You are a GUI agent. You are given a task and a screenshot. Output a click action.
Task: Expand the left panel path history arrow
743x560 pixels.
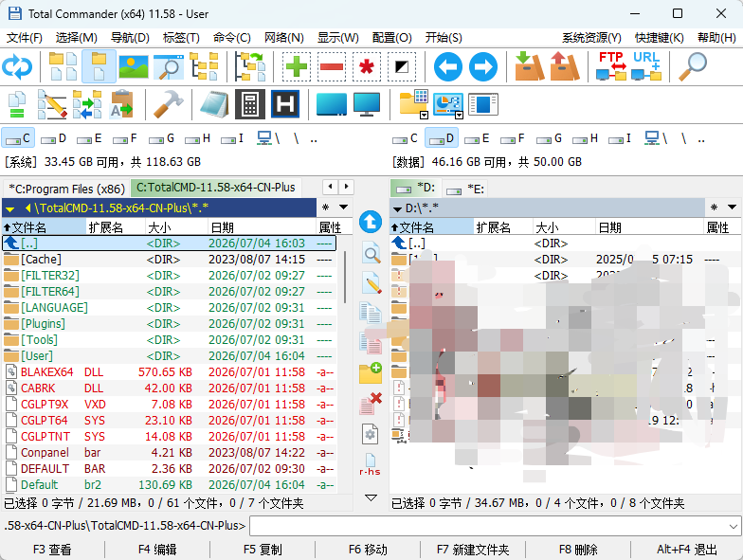[9, 208]
